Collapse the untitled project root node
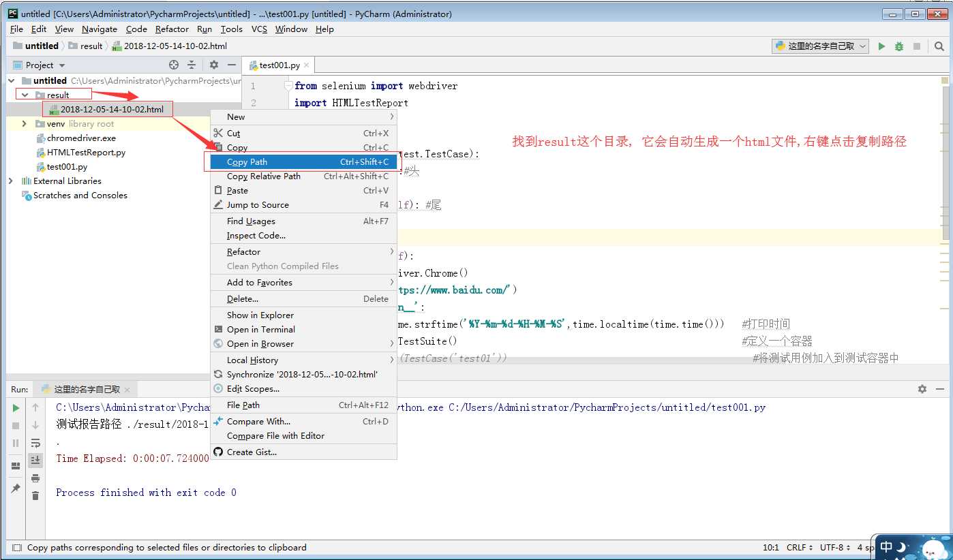Screen dimensions: 953x560 coord(11,80)
